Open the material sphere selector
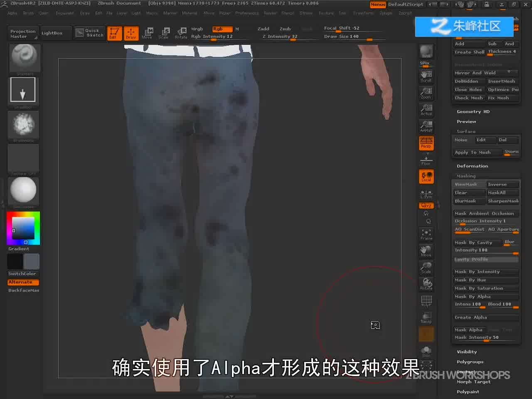Viewport: 532px width, 399px height. tap(23, 191)
